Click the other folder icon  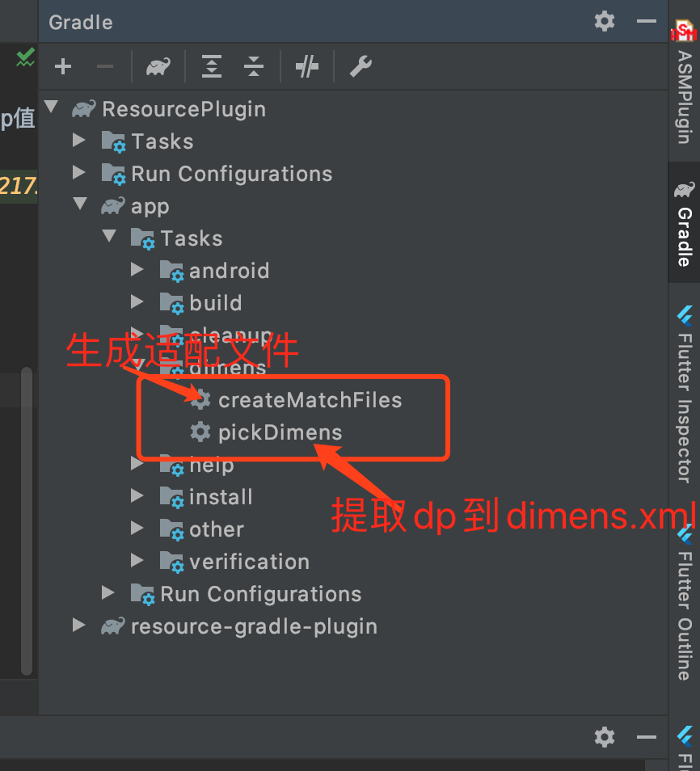coord(171,529)
